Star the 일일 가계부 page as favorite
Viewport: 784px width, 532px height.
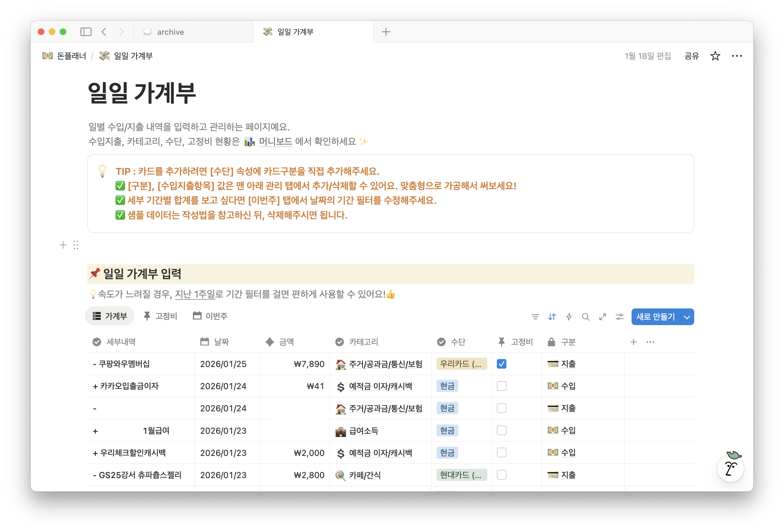click(x=715, y=56)
